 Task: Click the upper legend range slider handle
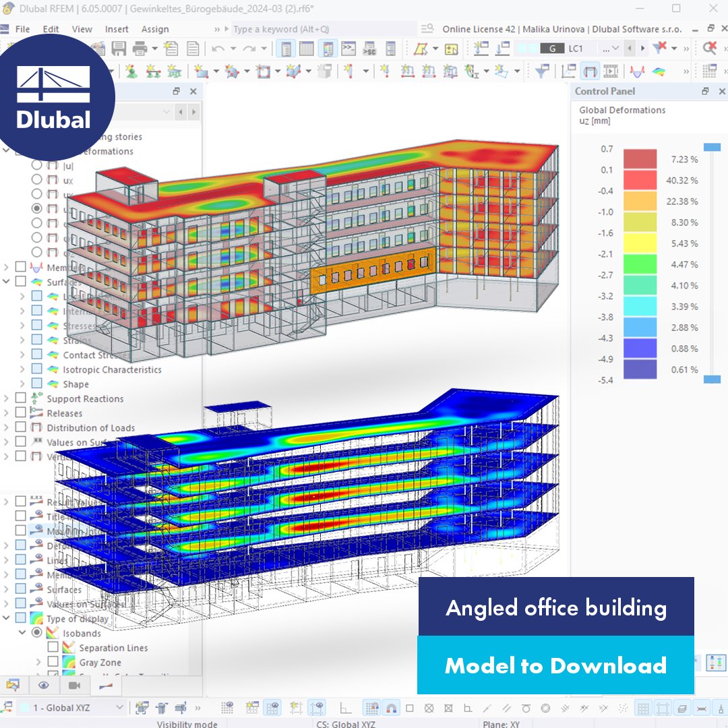(712, 147)
